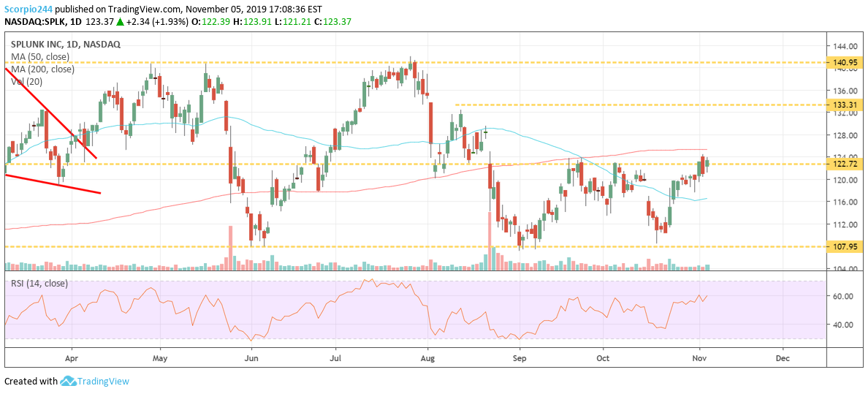
Task: Click the 60.00 level on RSI scale
Action: tap(843, 296)
